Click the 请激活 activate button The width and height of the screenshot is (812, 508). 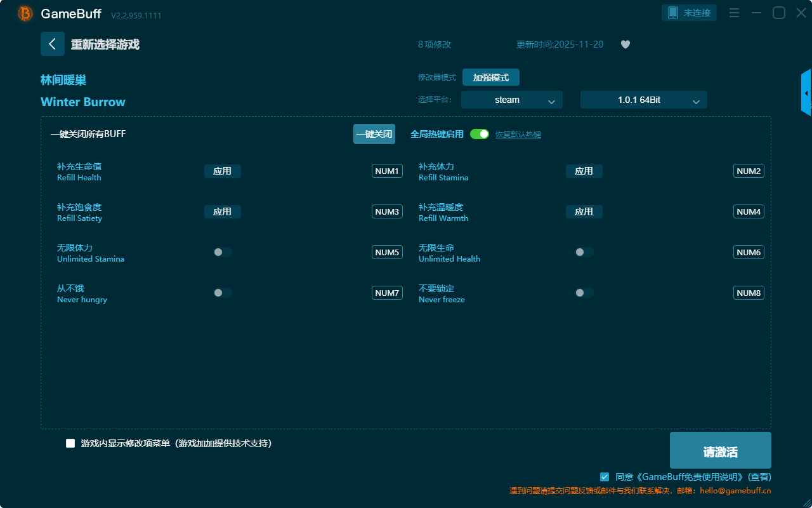click(720, 450)
